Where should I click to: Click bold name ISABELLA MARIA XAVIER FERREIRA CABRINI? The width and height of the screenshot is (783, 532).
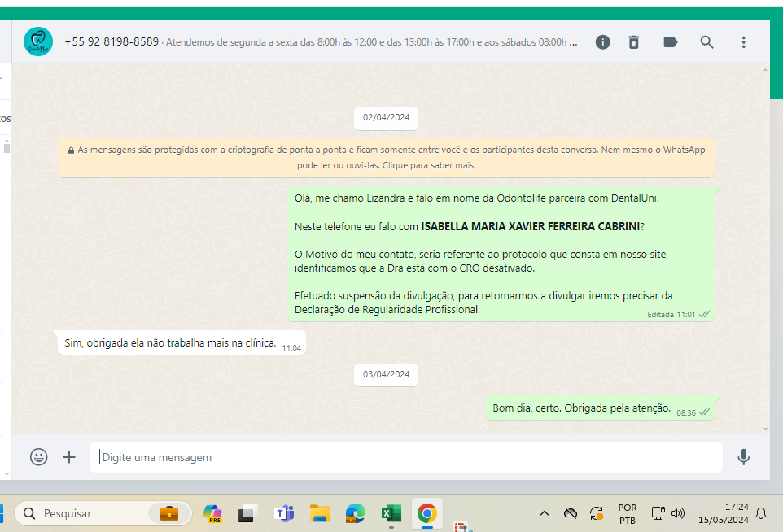(x=531, y=227)
